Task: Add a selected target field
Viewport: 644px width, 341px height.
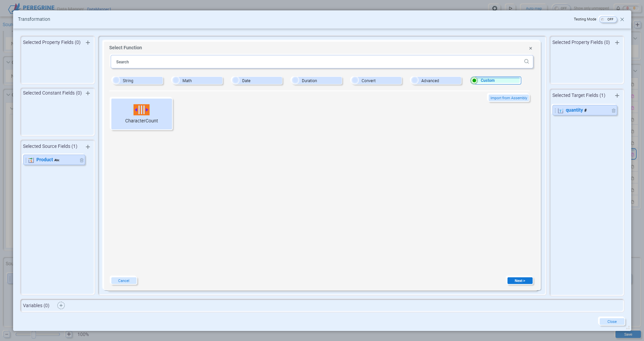Action: pyautogui.click(x=617, y=96)
